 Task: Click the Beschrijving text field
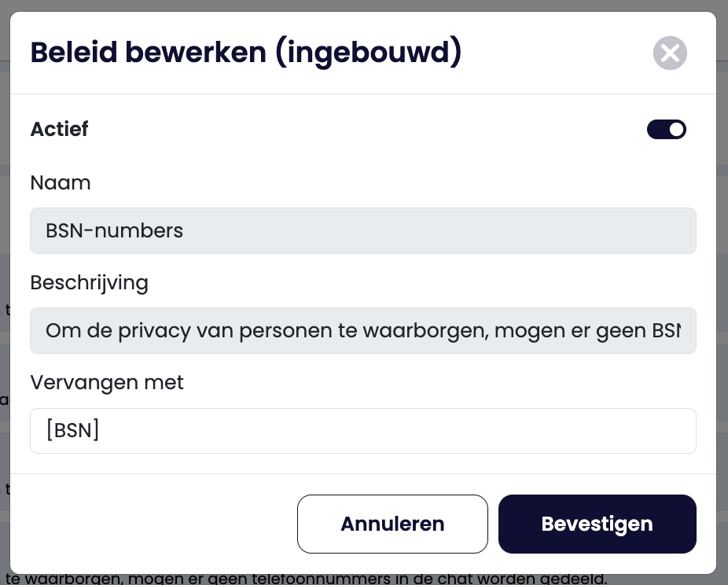pyautogui.click(x=362, y=330)
